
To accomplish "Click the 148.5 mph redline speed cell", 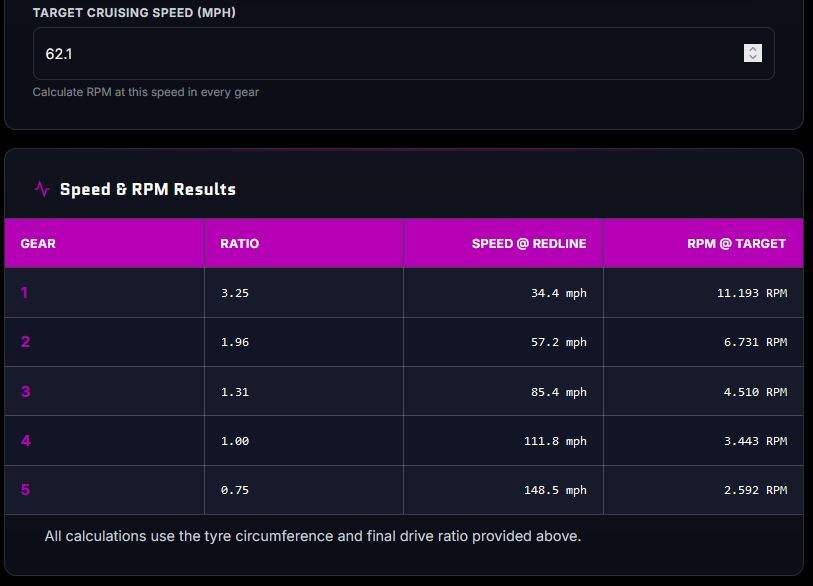I will (555, 490).
